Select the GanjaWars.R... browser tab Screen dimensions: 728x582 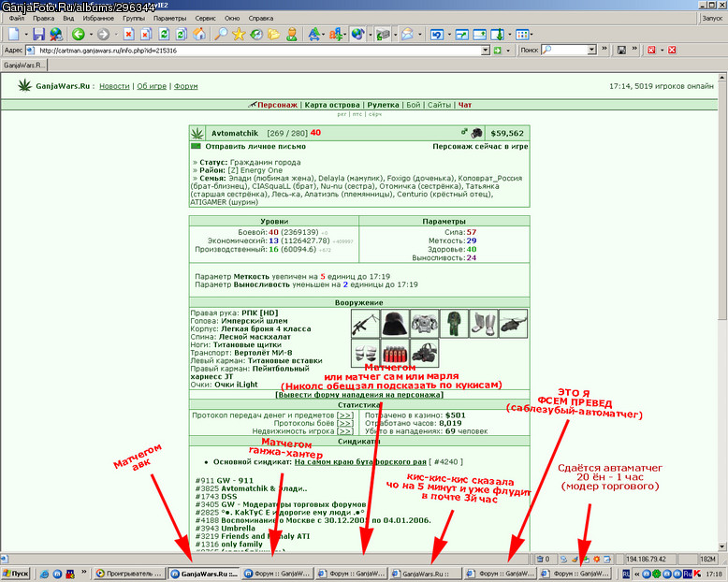[24, 65]
